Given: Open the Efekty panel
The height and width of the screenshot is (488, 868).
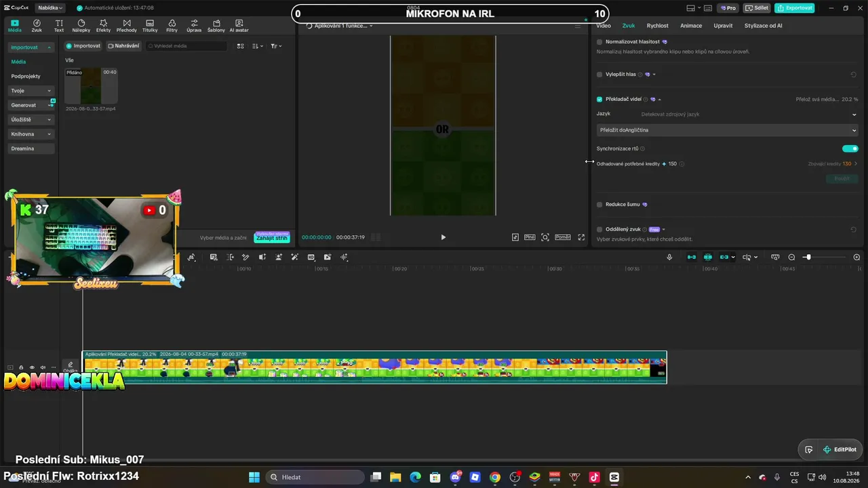Looking at the screenshot, I should (x=103, y=26).
